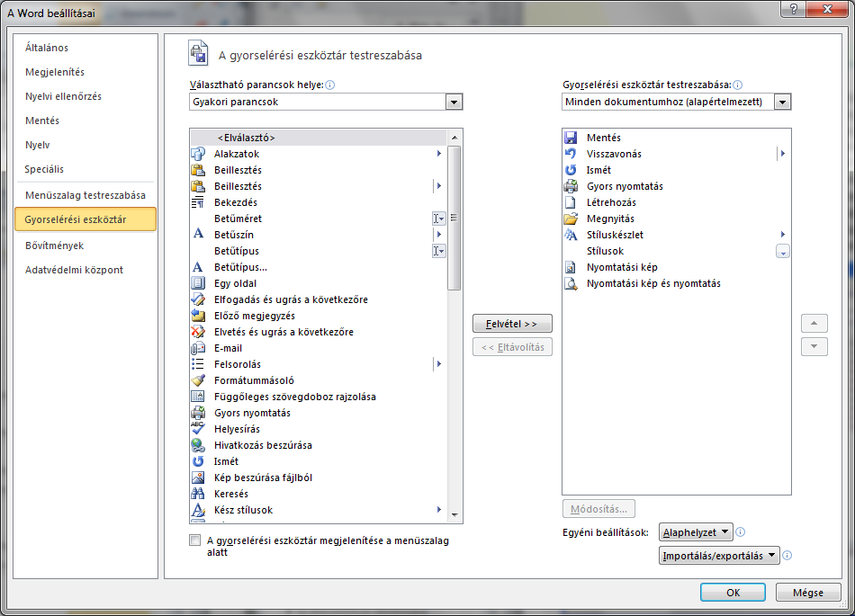This screenshot has height=616, width=855.
Task: Select the Előző megjegyzés icon
Action: click(x=198, y=316)
